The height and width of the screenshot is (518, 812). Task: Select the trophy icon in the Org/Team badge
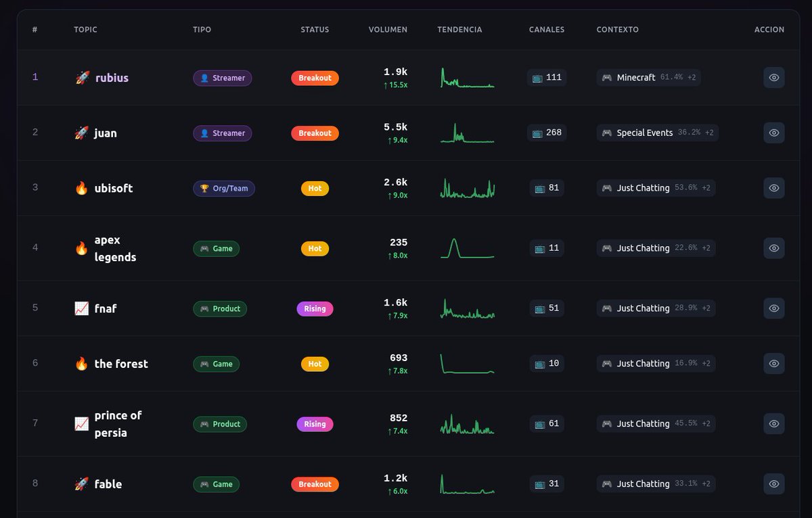click(205, 188)
